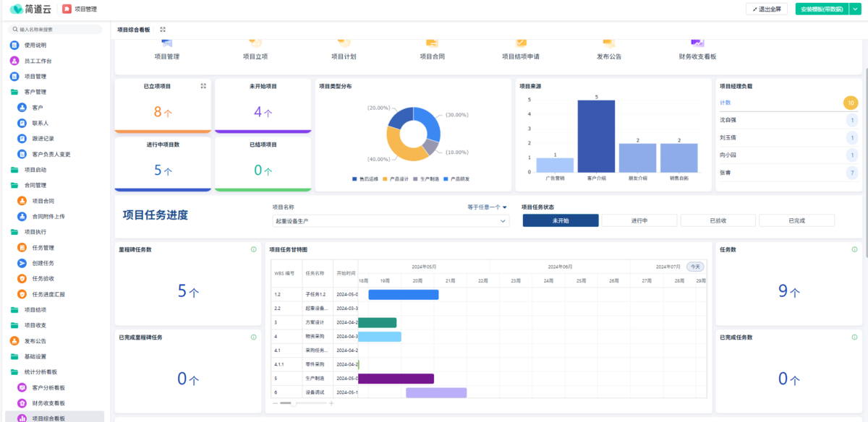Click the 发布公告 shortcut icon label
Image resolution: width=868 pixels, height=422 pixels.
point(608,56)
